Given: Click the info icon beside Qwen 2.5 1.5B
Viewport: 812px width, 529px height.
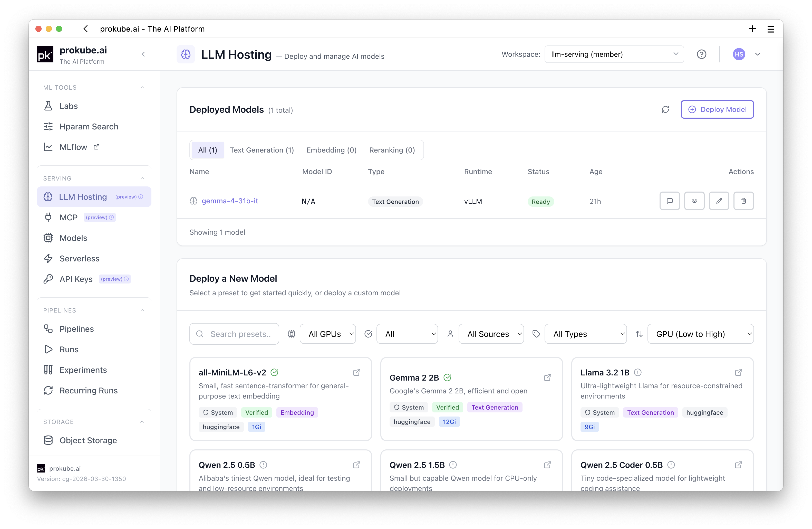Looking at the screenshot, I should (x=453, y=465).
